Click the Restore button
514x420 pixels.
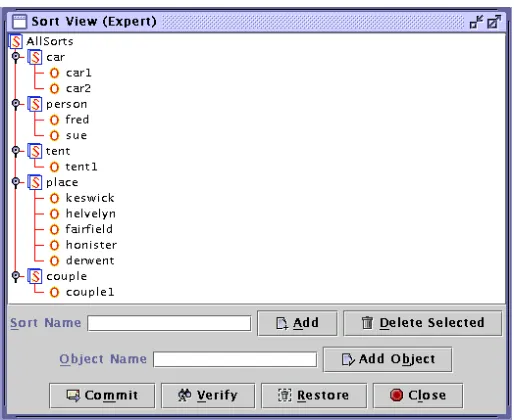314,395
